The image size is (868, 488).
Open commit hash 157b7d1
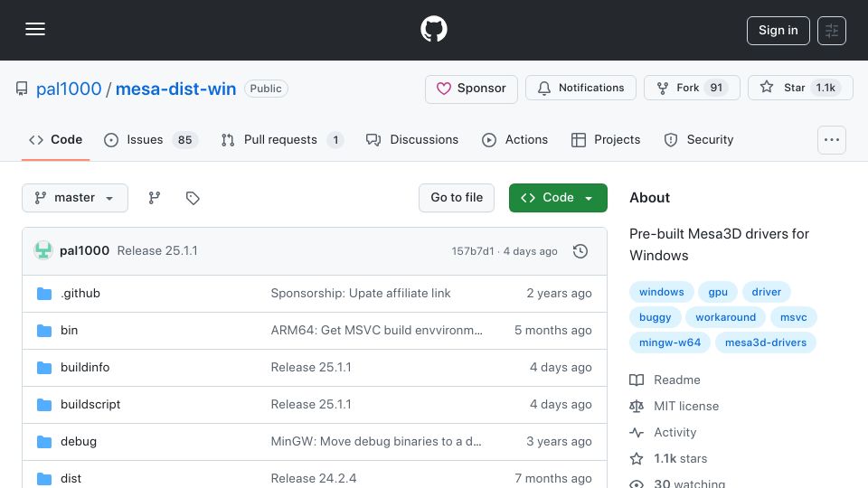point(472,251)
